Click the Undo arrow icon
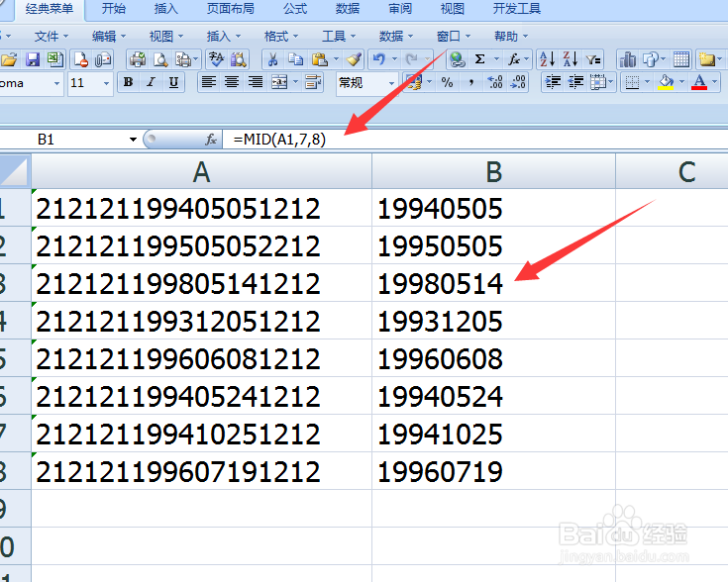Viewport: 728px width, 582px height. (378, 59)
